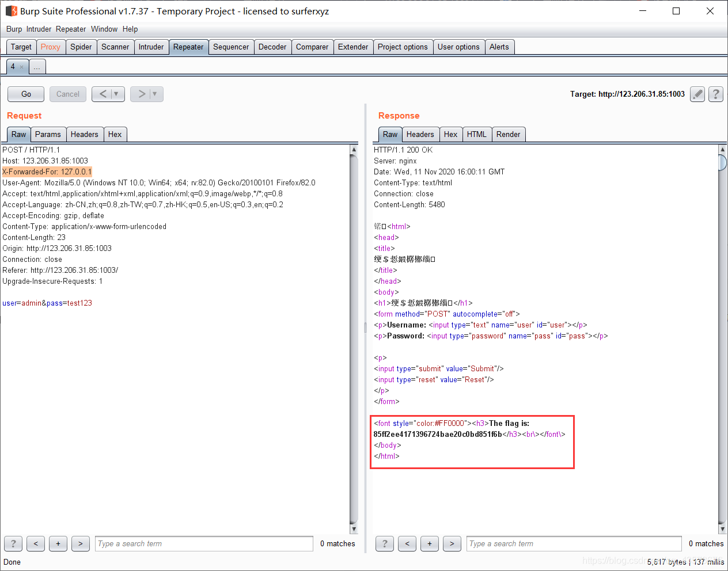Select Raw view in Response panel
The image size is (728, 571).
pos(390,135)
